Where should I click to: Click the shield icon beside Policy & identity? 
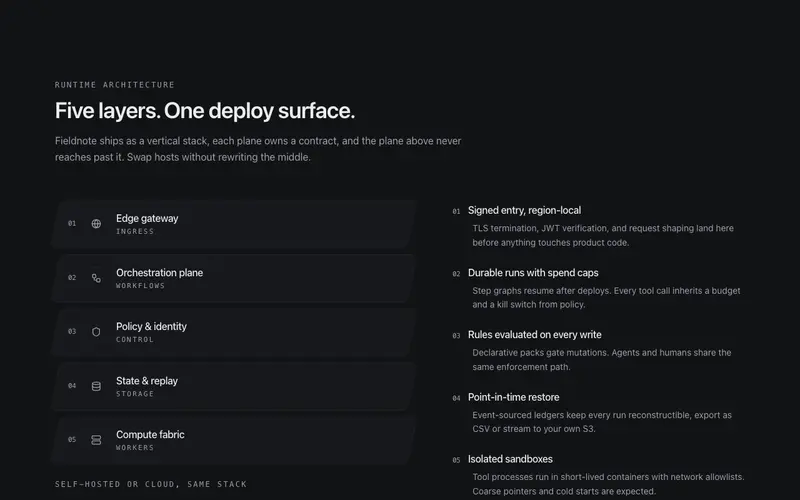tap(96, 332)
